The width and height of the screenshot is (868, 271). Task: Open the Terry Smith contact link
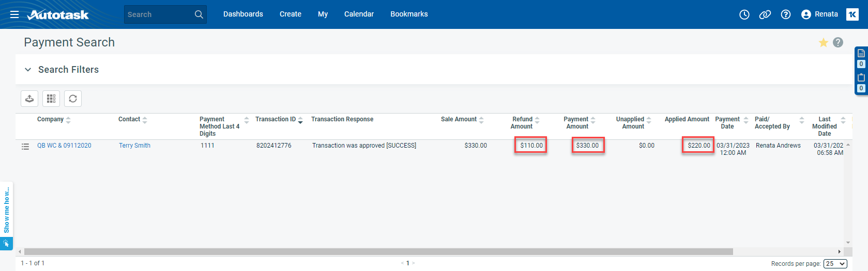coord(134,146)
